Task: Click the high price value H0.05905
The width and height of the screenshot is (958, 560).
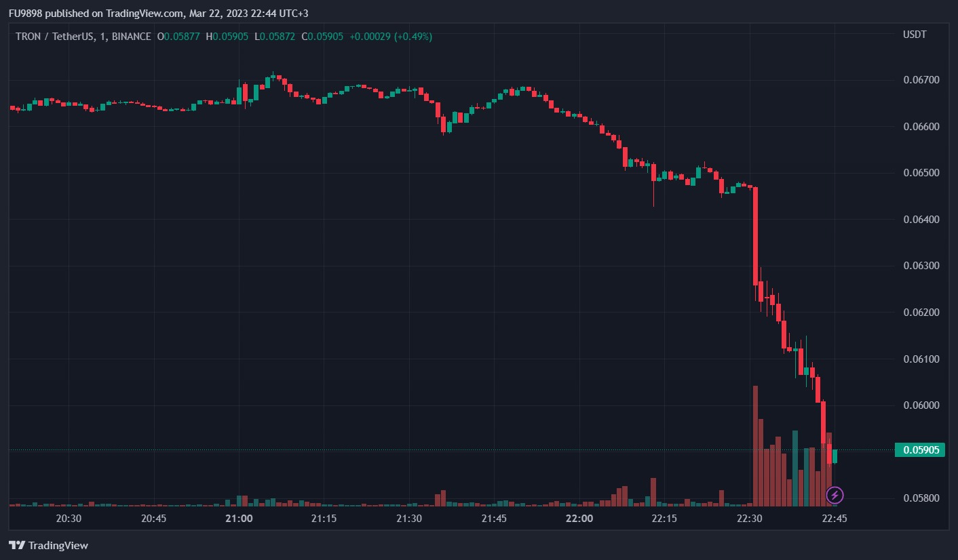Action: (227, 37)
